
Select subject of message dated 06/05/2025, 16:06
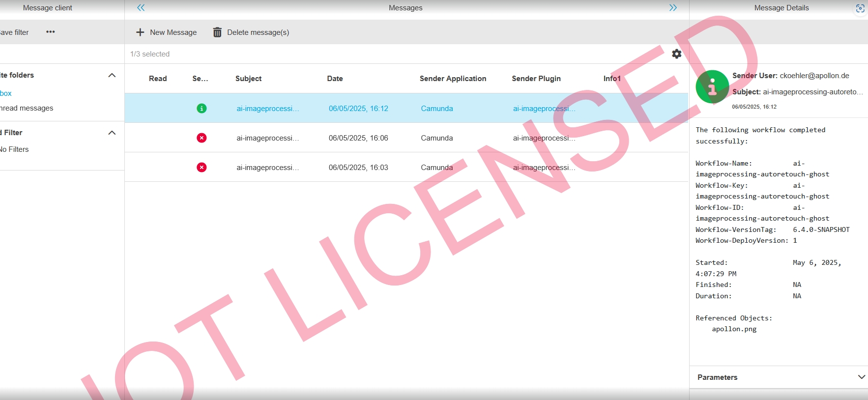pyautogui.click(x=267, y=138)
